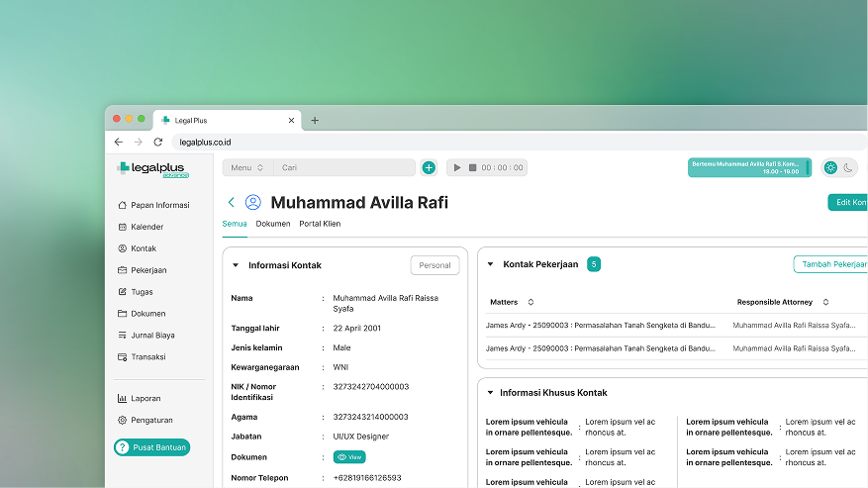Switch to light mode sun toggle
The width and height of the screenshot is (868, 488).
(830, 168)
